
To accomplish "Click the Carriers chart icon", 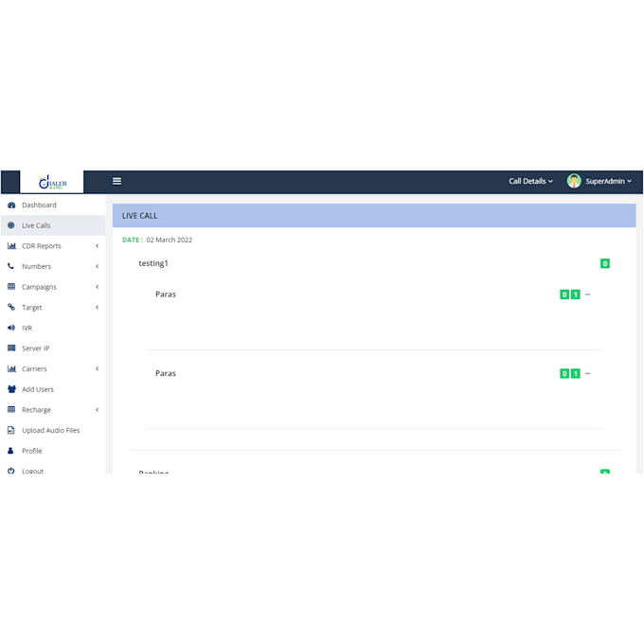I will click(11, 368).
